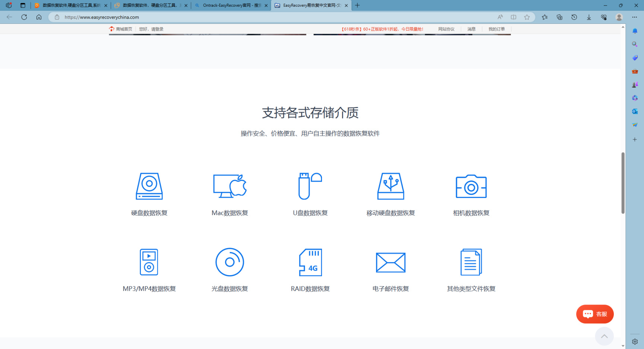Close the Ontrack-EasyRecovery官网 tab
Image resolution: width=644 pixels, height=349 pixels.
click(266, 6)
